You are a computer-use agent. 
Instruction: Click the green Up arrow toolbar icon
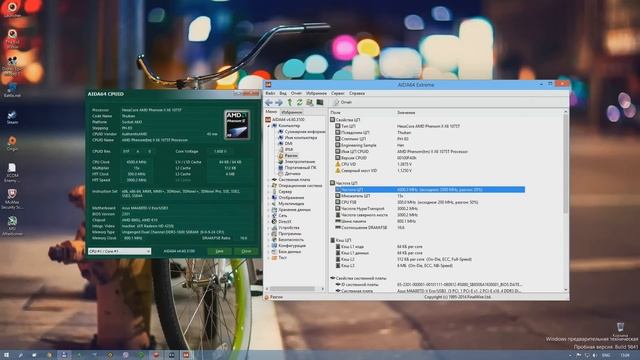click(x=290, y=102)
